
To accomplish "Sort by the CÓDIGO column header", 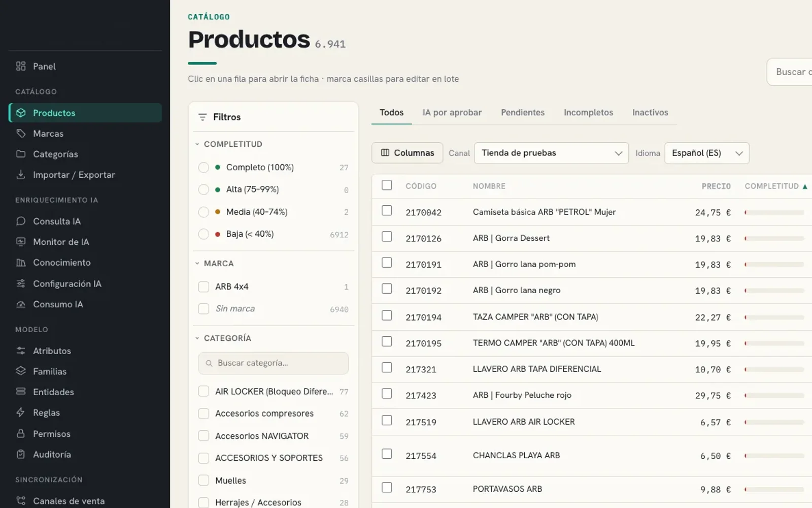I will coord(421,186).
